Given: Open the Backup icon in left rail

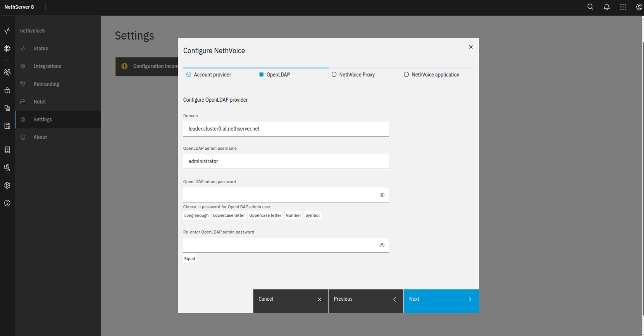Looking at the screenshot, I should [x=7, y=126].
